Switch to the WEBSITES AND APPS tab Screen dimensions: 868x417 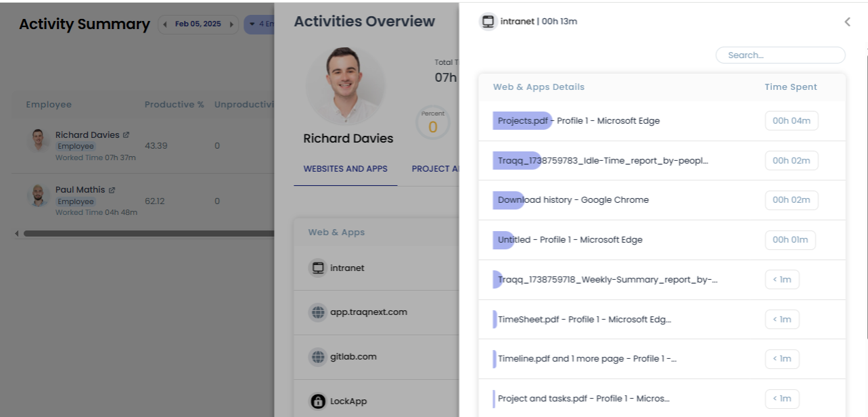346,168
